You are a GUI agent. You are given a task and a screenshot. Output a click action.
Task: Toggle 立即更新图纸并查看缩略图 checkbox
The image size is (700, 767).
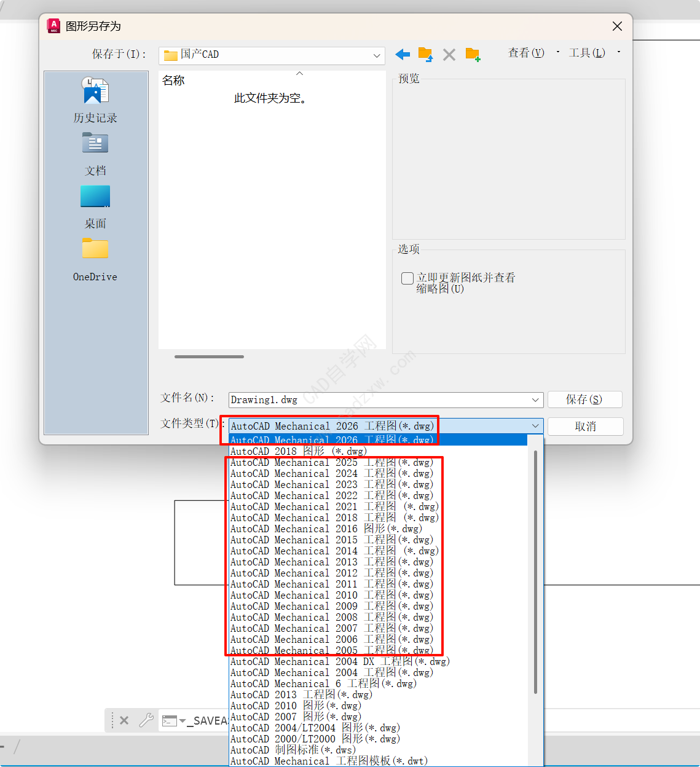click(407, 278)
